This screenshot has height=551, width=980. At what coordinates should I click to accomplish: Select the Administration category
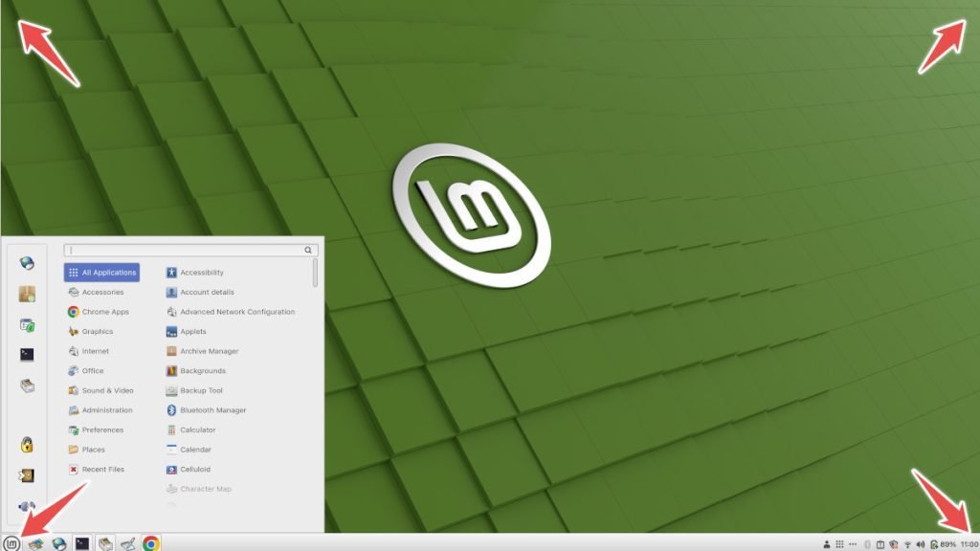[x=101, y=409]
